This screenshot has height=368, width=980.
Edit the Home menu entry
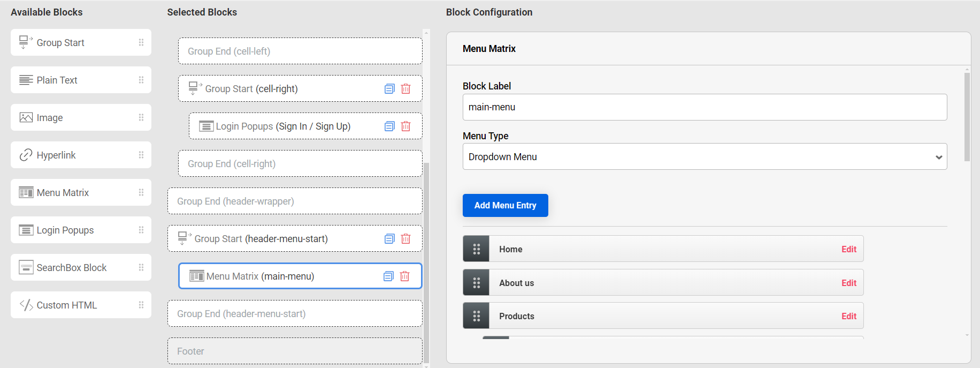click(x=848, y=249)
